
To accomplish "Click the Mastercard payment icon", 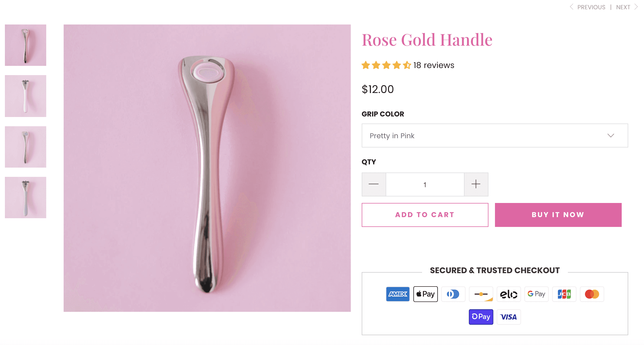I will pyautogui.click(x=592, y=294).
